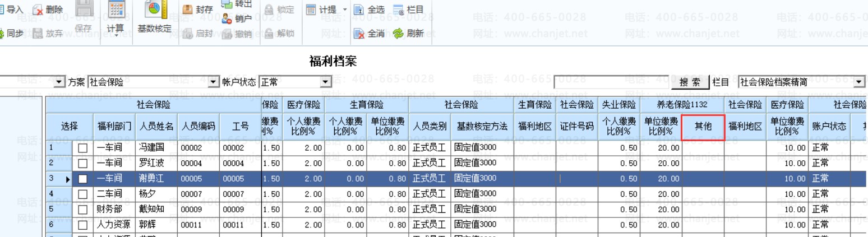Tick the checkbox for 罗红波
This screenshot has width=868, height=237.
pos(83,164)
